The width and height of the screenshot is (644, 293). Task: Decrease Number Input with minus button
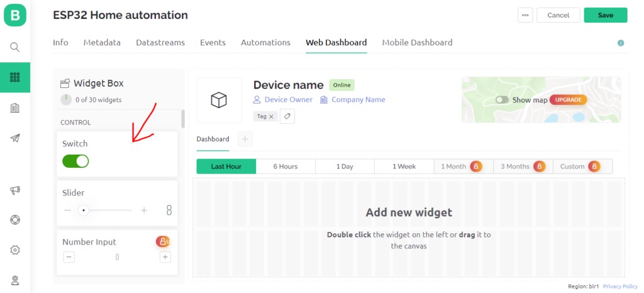click(69, 257)
